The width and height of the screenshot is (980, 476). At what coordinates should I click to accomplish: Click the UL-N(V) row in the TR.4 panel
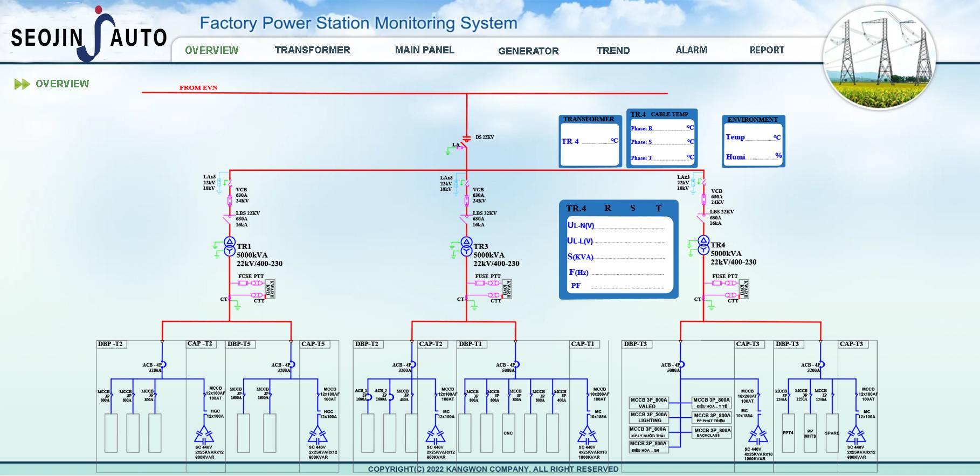pos(616,225)
